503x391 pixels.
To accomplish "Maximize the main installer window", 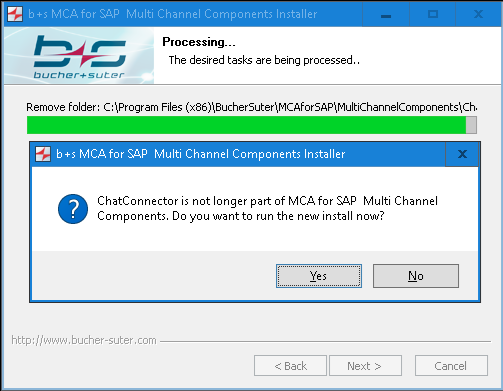I will (433, 14).
